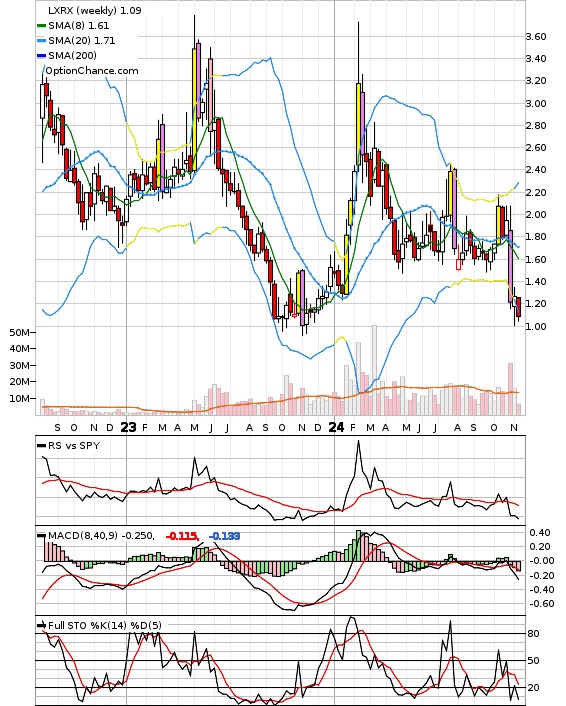Click the bold 23 year label
This screenshot has height=706, width=566.
128,427
